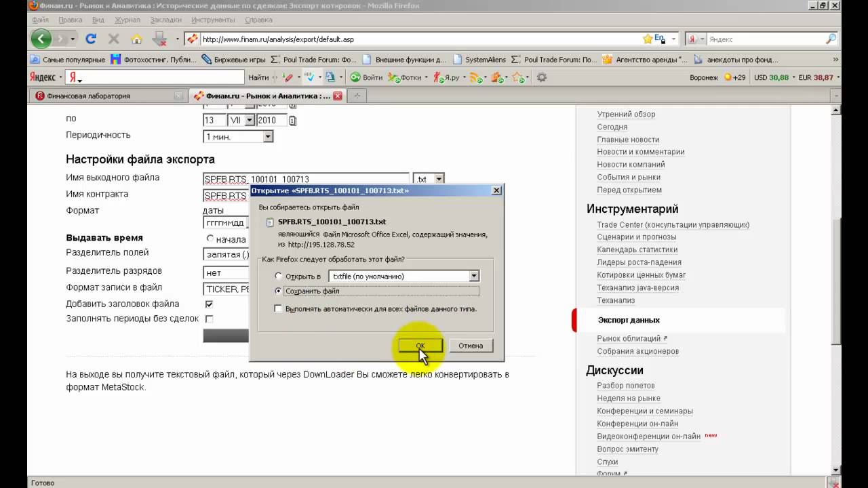Viewport: 868px width, 488px height.
Task: Open the Журнал menu
Action: (x=127, y=20)
